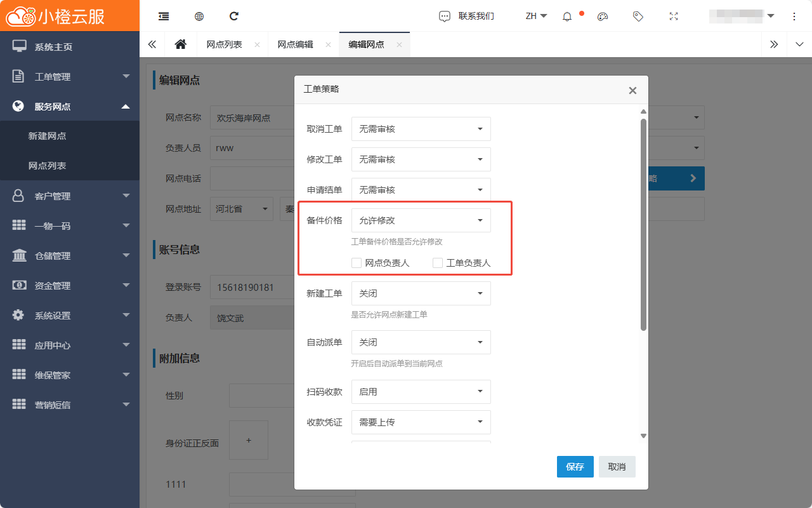The image size is (812, 508).
Task: Click the 登录账号 input field
Action: tap(252, 288)
